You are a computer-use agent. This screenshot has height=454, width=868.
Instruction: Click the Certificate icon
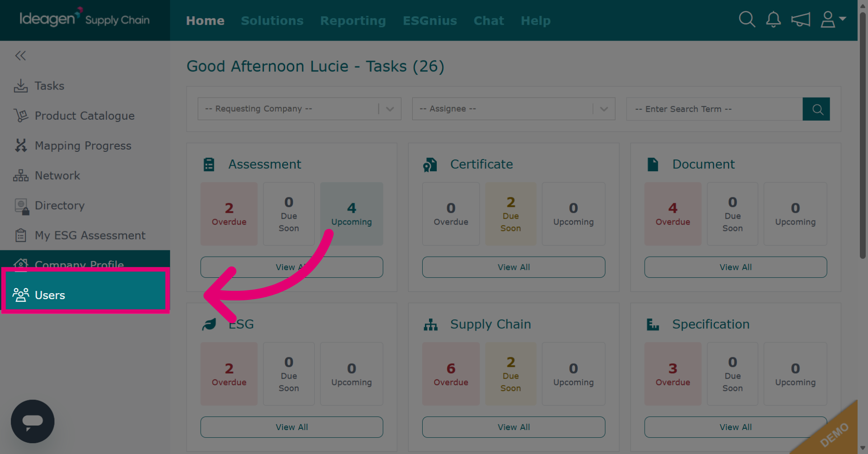coord(430,164)
